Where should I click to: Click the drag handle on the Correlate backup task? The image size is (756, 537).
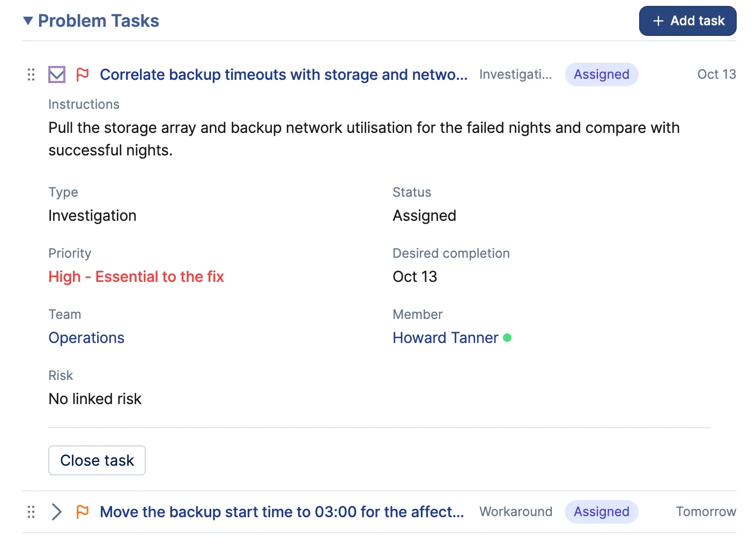(31, 74)
